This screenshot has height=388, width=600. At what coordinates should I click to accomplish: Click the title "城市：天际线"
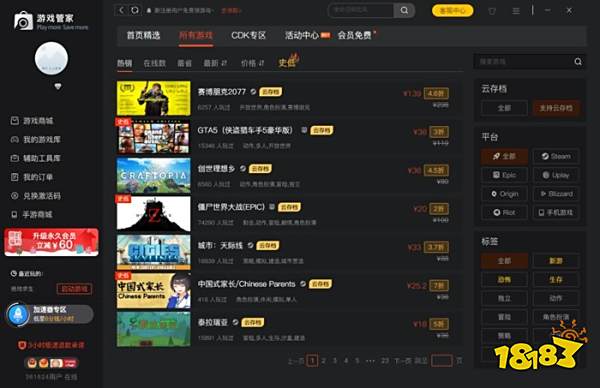(x=220, y=246)
